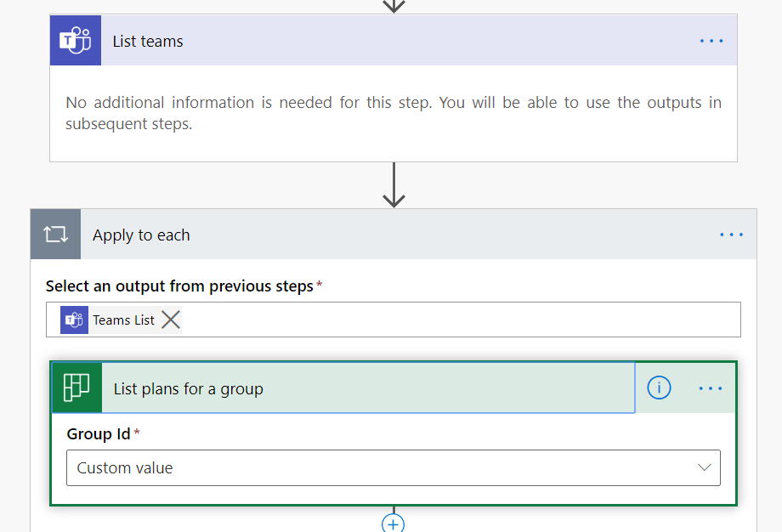Image resolution: width=782 pixels, height=532 pixels.
Task: Open the Group Id dropdown chevron
Action: 704,467
